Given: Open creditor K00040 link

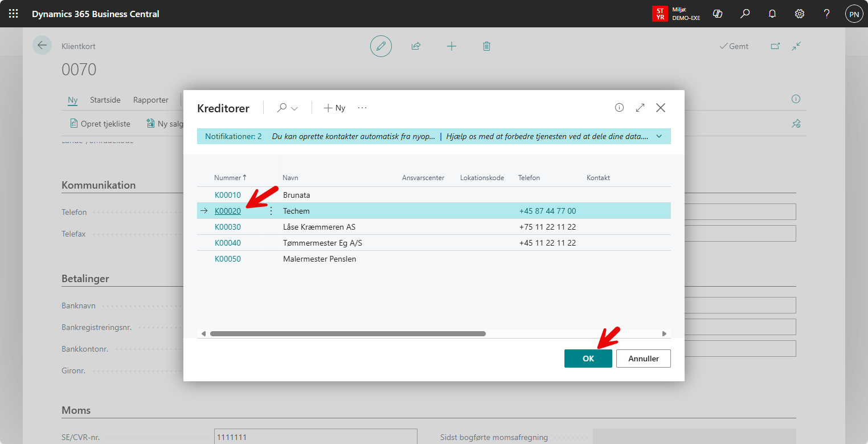Looking at the screenshot, I should click(x=228, y=243).
